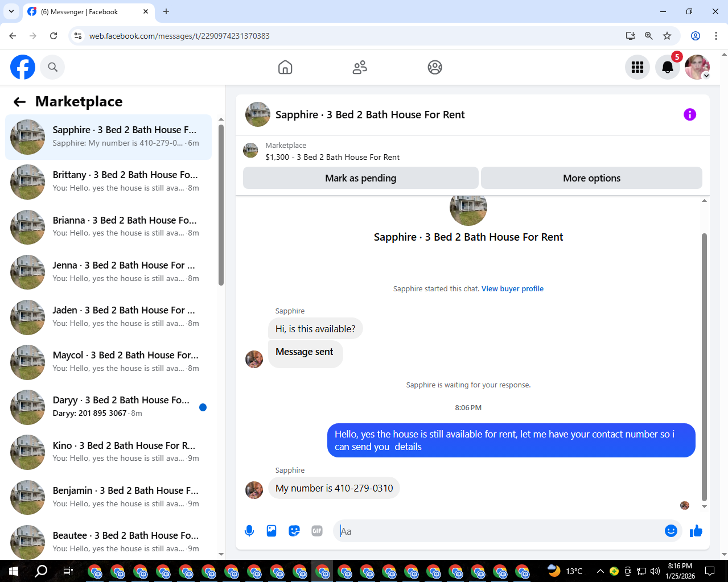Open View buyer profile link
Image resolution: width=728 pixels, height=582 pixels.
click(512, 289)
